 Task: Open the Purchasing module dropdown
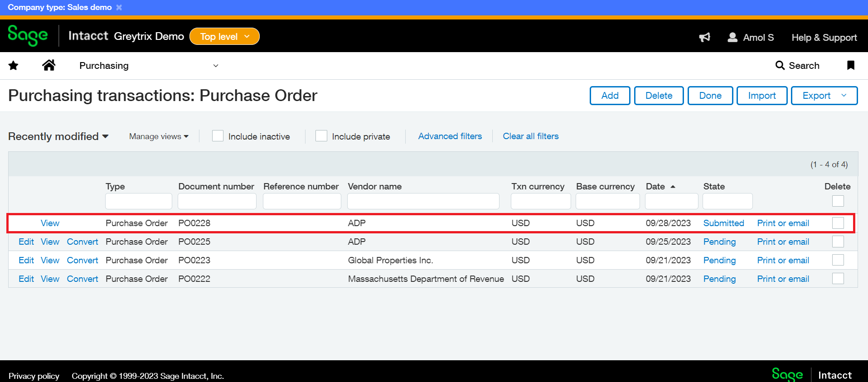[x=149, y=66]
